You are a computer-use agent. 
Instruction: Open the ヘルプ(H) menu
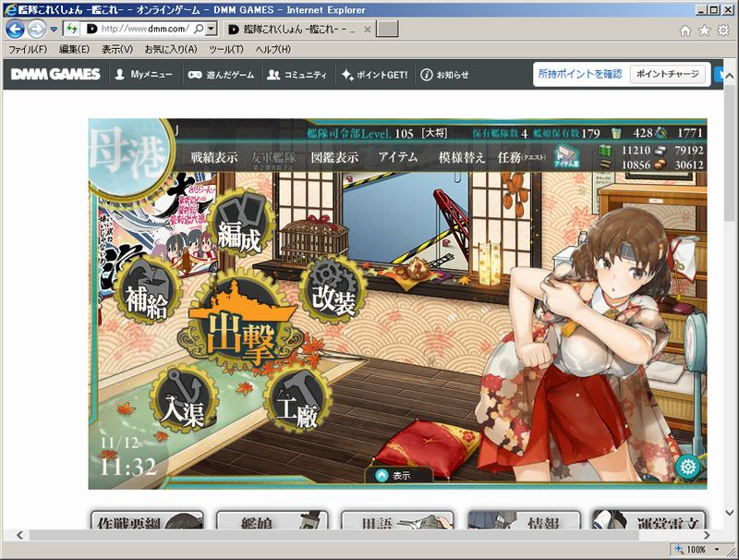tap(273, 49)
